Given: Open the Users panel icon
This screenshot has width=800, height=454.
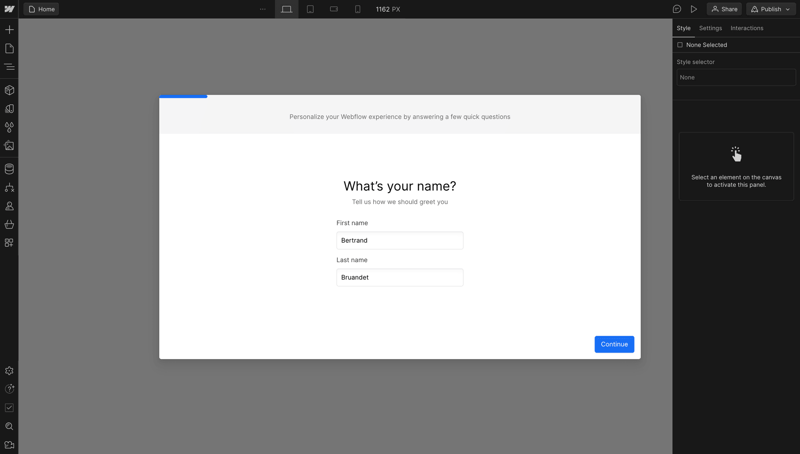Looking at the screenshot, I should 9,206.
